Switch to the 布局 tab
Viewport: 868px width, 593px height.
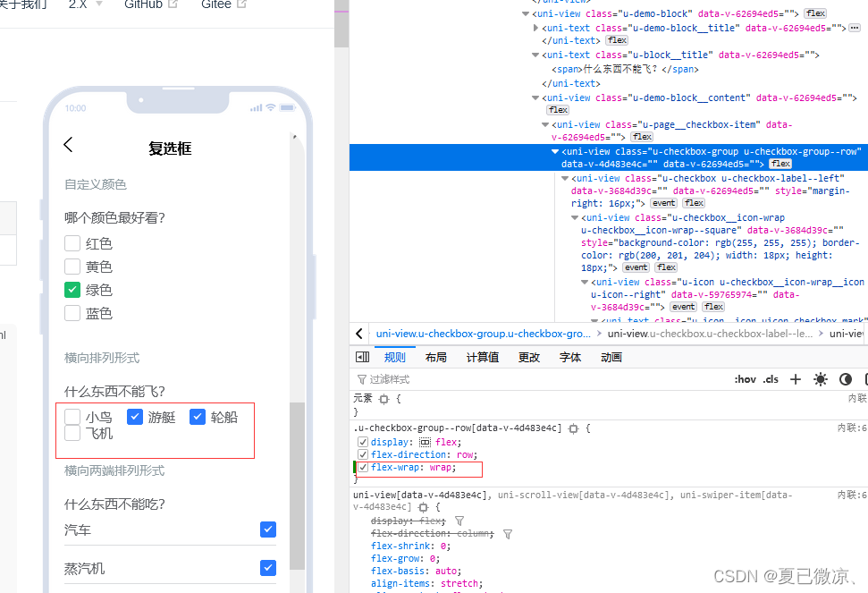coord(435,358)
